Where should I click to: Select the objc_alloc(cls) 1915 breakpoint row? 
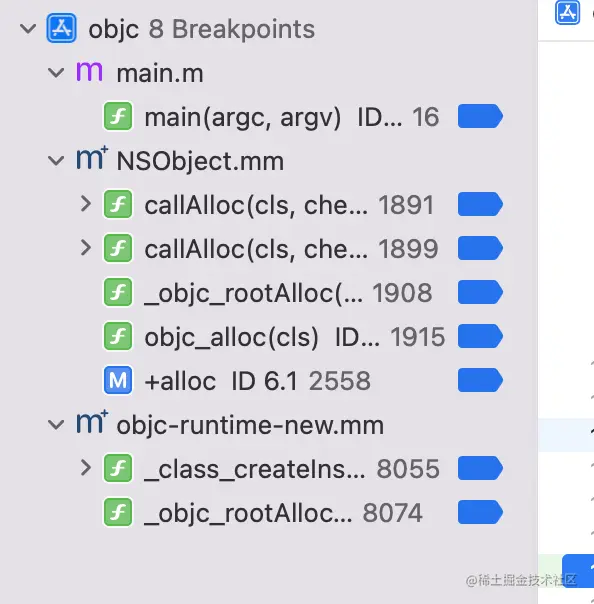click(268, 336)
